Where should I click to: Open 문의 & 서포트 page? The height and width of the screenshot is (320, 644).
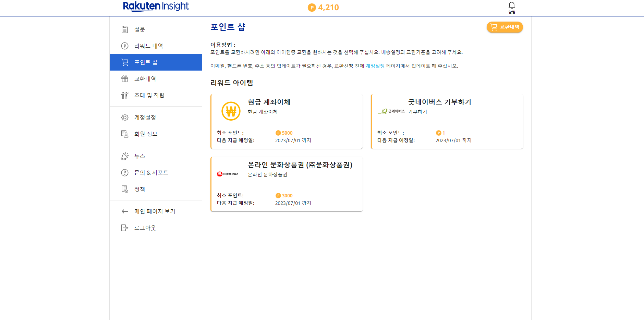156,173
